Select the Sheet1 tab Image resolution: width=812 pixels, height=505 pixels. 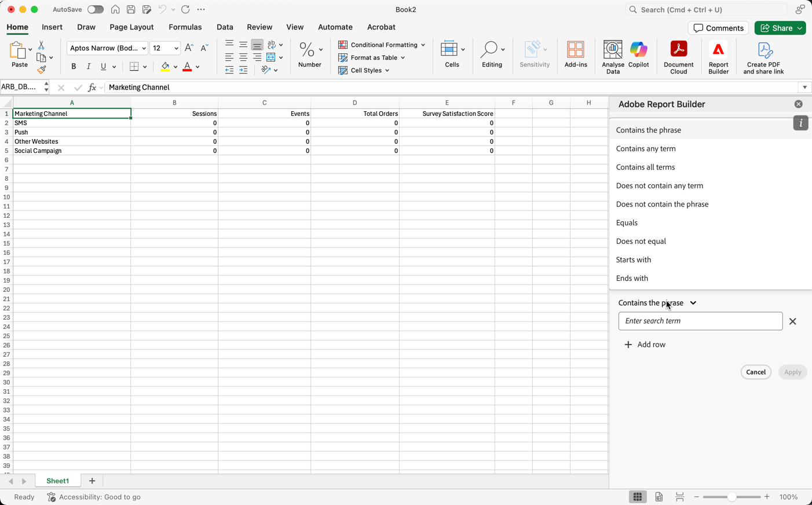pyautogui.click(x=57, y=481)
